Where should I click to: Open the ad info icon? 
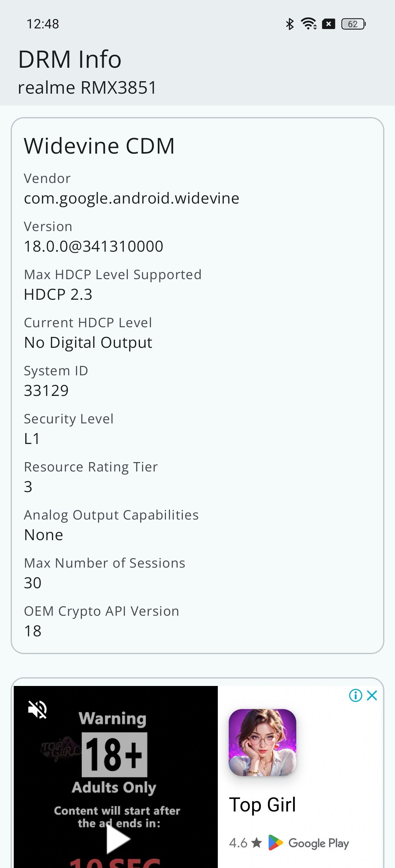pos(356,695)
